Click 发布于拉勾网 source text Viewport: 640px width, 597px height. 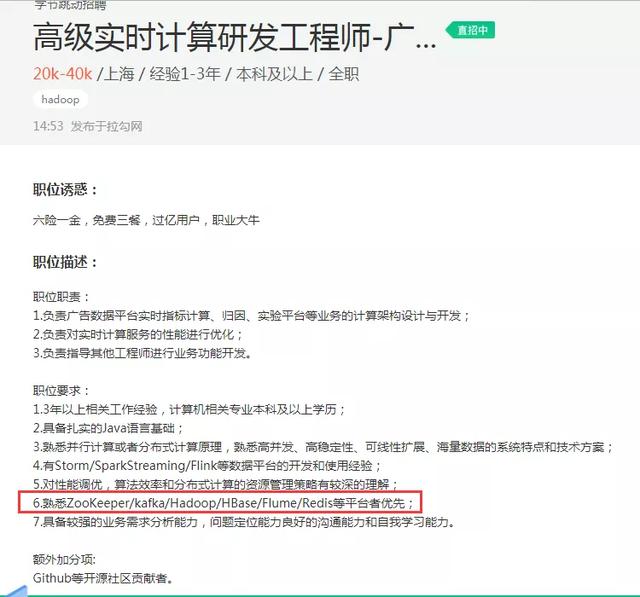pos(107,126)
